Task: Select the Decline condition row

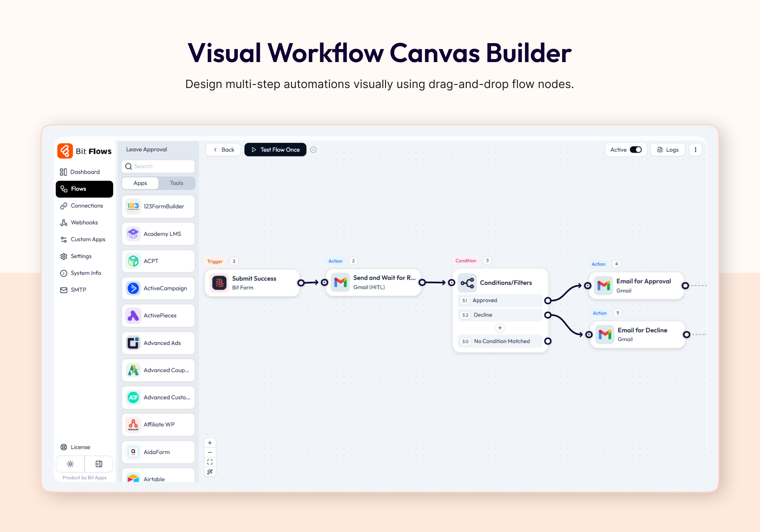Action: (500, 315)
